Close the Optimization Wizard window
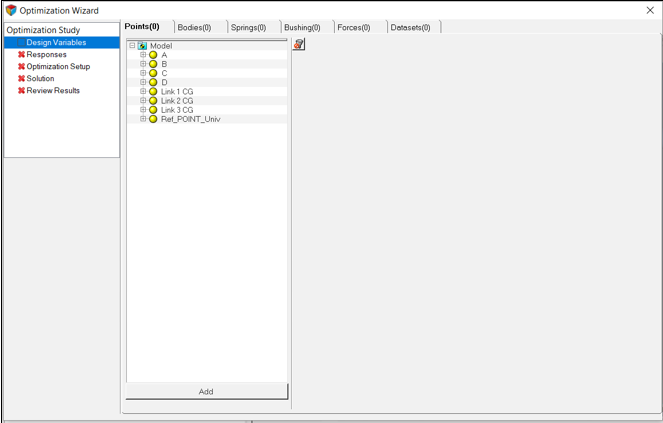 pyautogui.click(x=650, y=10)
